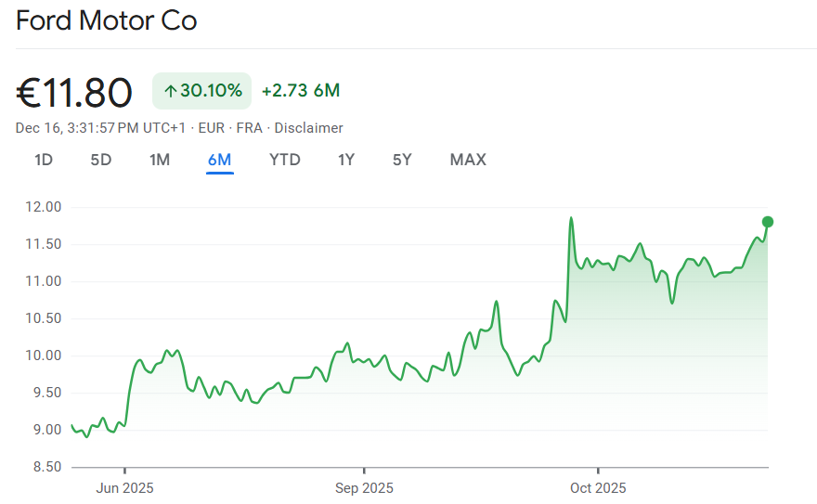Viewport: 817px width, 504px height.
Task: Click the €11.80 current price
Action: (74, 92)
